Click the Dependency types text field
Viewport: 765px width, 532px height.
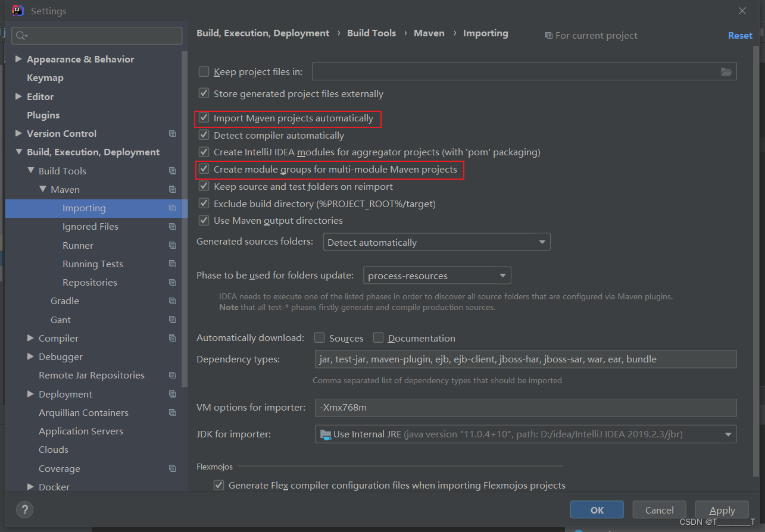click(526, 359)
